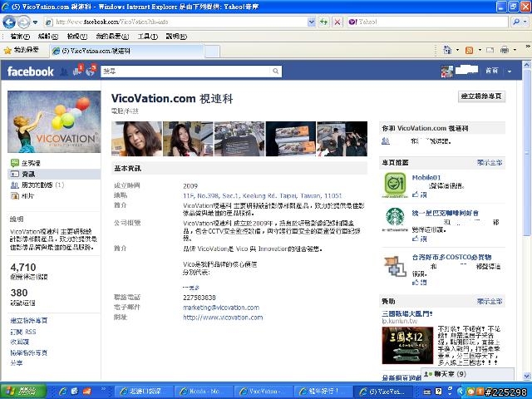Viewport: 532px width, 399px height.
Task: Open the Home icon dropdown arrow
Action: (x=457, y=50)
